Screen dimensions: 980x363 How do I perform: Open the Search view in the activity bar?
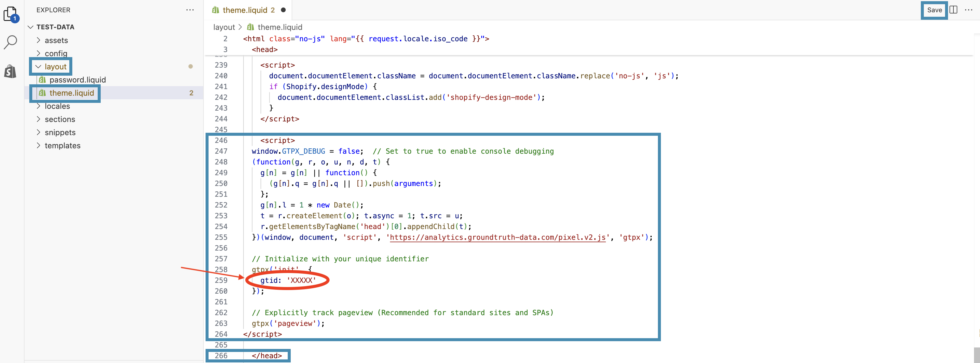(x=10, y=42)
